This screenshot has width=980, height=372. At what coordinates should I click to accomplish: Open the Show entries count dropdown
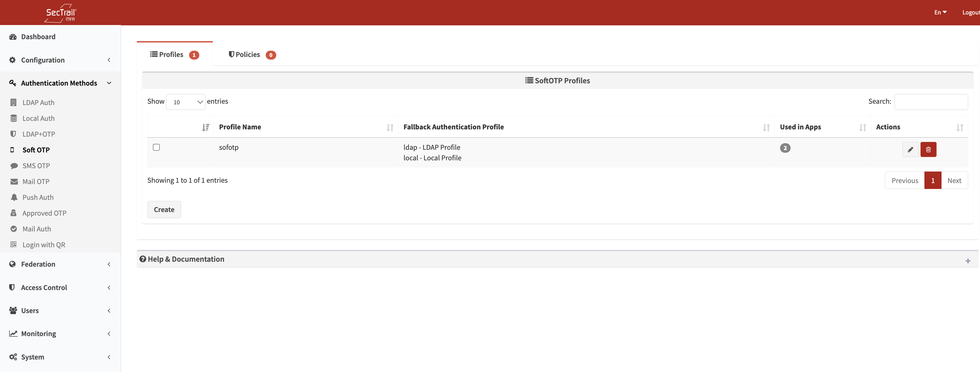tap(186, 102)
